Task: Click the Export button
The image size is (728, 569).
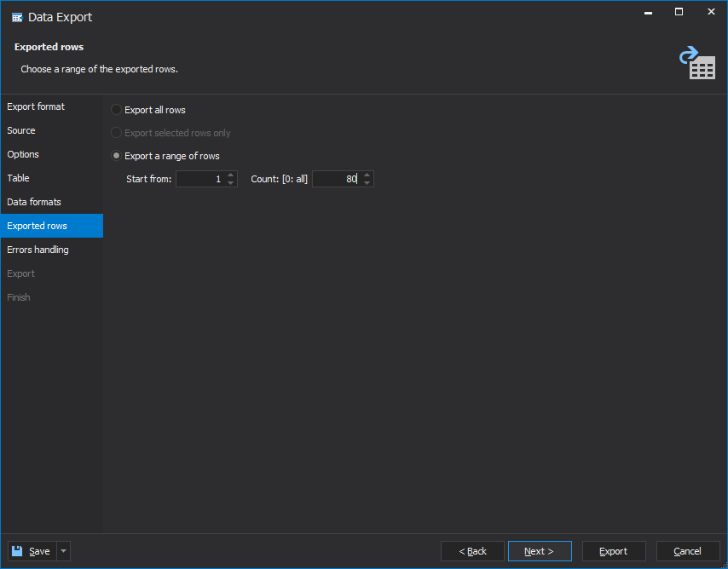Action: pos(613,551)
